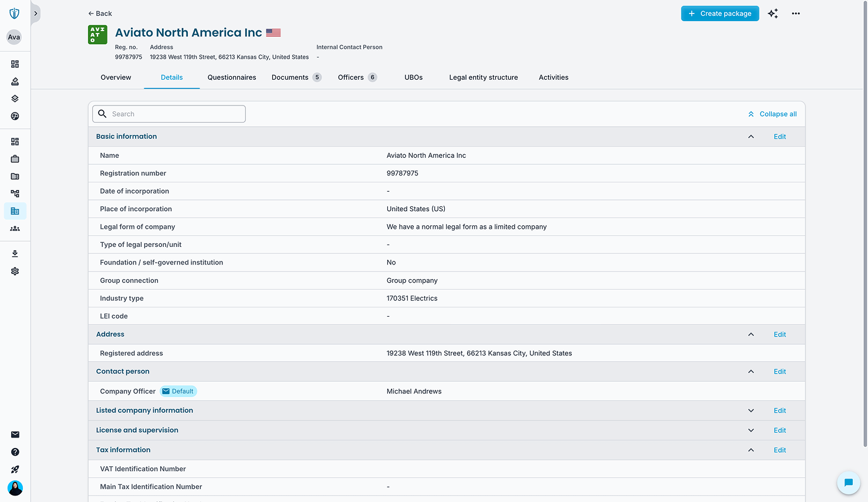Click the rocket icon near the bottom left
Image resolution: width=868 pixels, height=502 pixels.
coord(15,469)
